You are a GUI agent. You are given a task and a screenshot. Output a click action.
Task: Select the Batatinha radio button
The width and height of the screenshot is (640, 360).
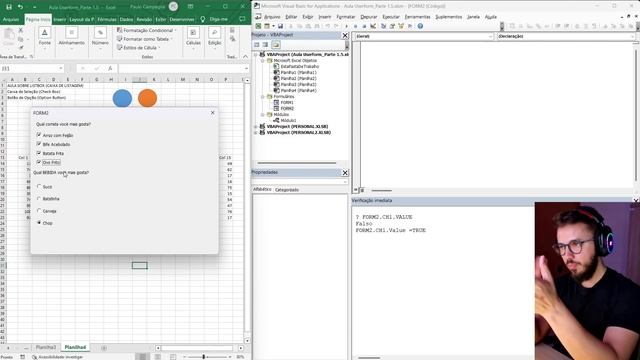pos(39,199)
